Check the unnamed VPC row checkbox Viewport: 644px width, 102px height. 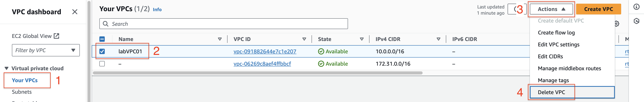tap(102, 64)
